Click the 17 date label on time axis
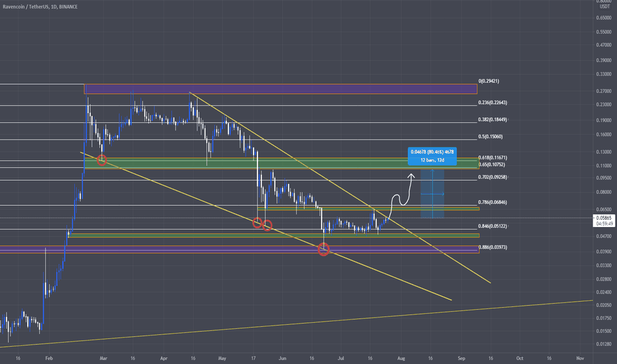This screenshot has height=364, width=617. tap(254, 359)
